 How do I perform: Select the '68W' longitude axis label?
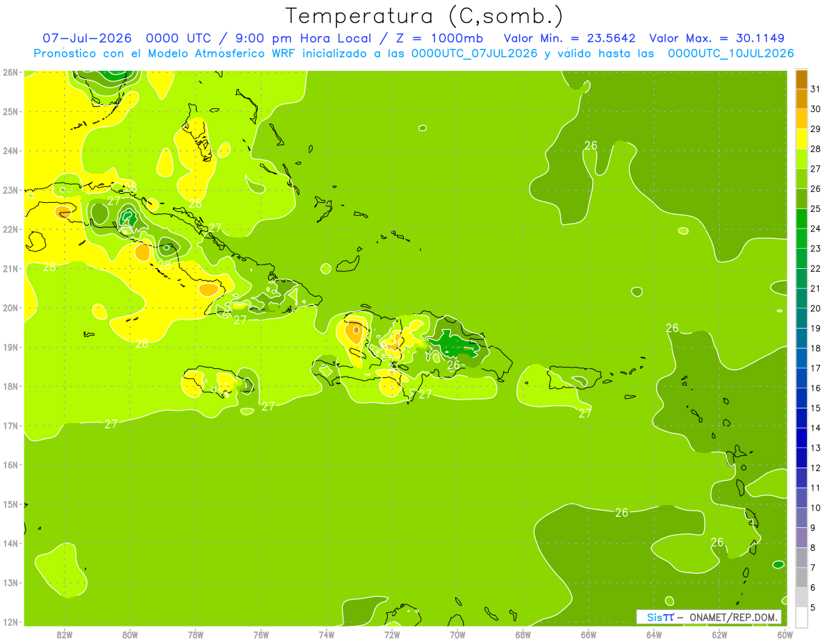tap(523, 634)
